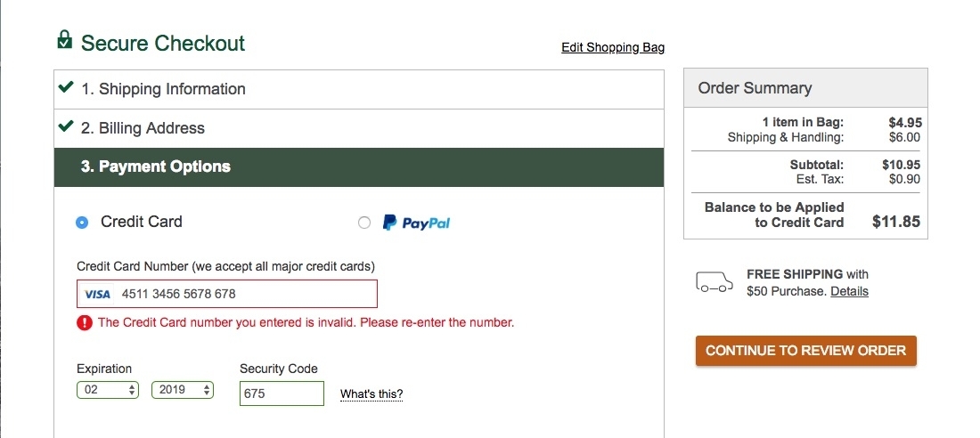
Task: Expand the Shipping Information step
Action: [163, 89]
